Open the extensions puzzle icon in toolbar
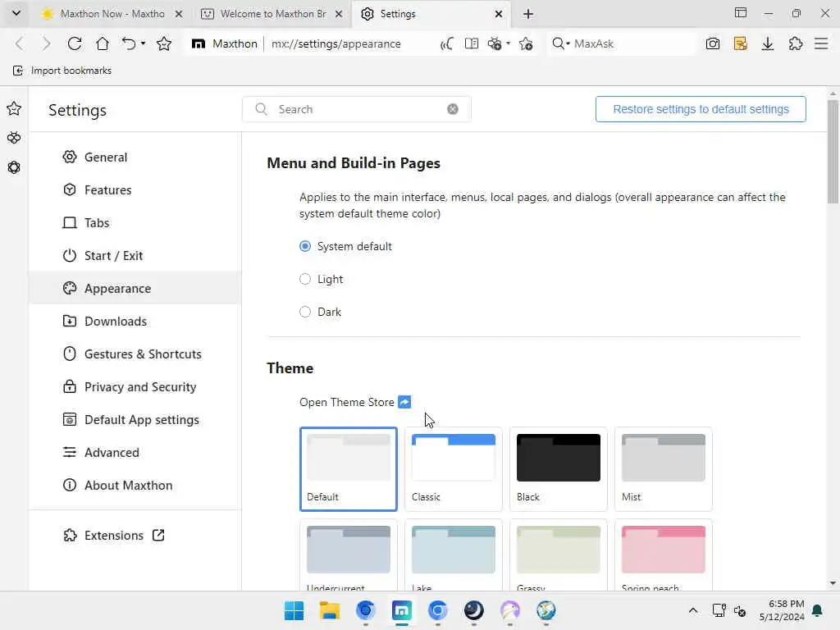Viewport: 840px width, 630px height. [796, 44]
